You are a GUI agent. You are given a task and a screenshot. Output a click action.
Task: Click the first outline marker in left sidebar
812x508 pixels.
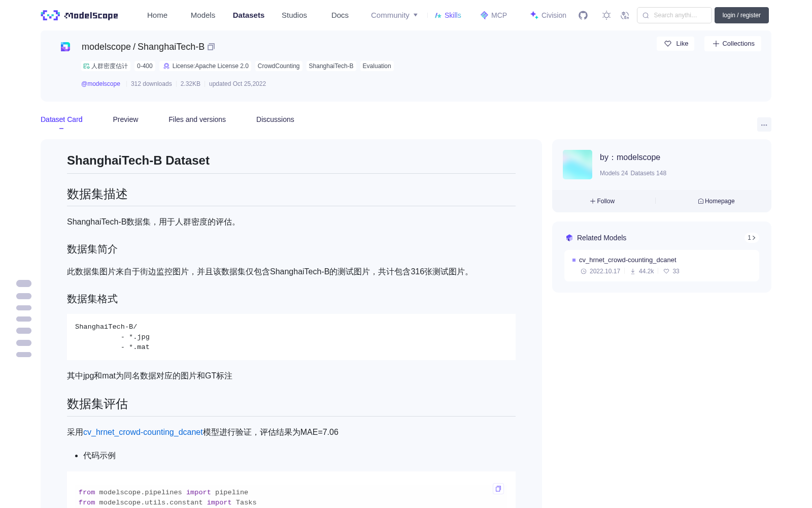(24, 283)
